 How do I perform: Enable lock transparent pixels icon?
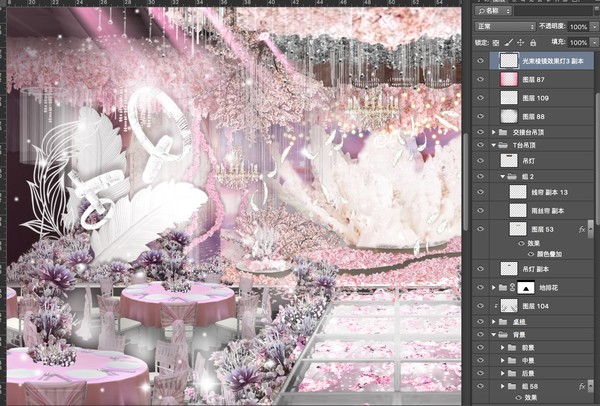coord(496,42)
